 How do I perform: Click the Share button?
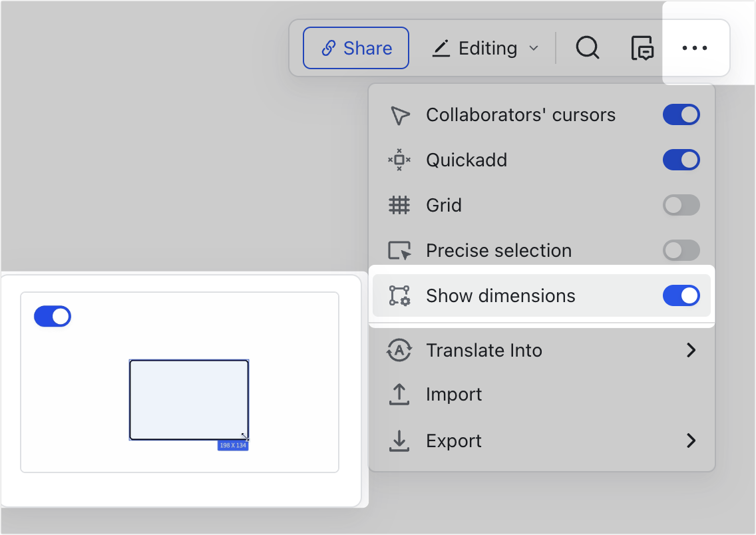point(356,48)
